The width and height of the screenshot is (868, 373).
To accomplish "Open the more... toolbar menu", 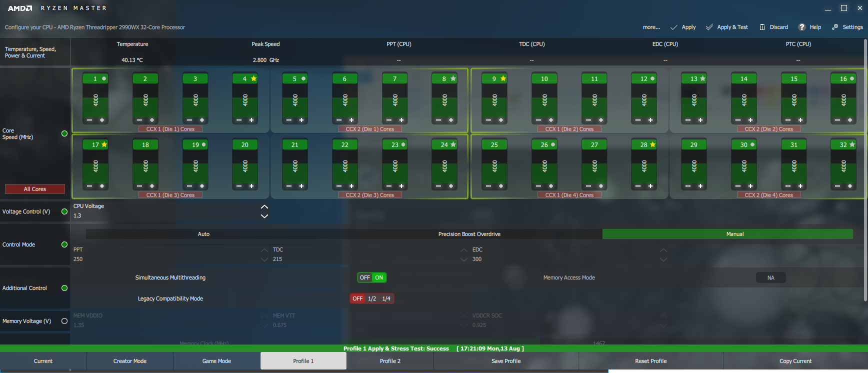I will coord(651,27).
